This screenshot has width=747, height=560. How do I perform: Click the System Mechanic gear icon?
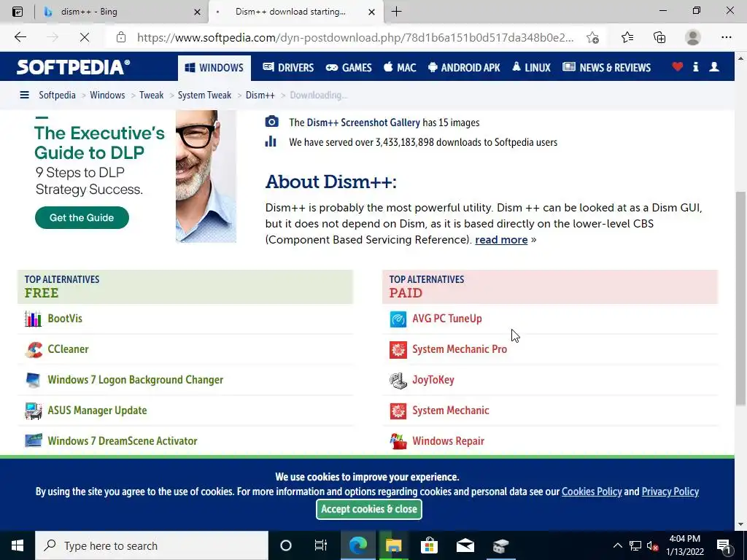click(398, 411)
